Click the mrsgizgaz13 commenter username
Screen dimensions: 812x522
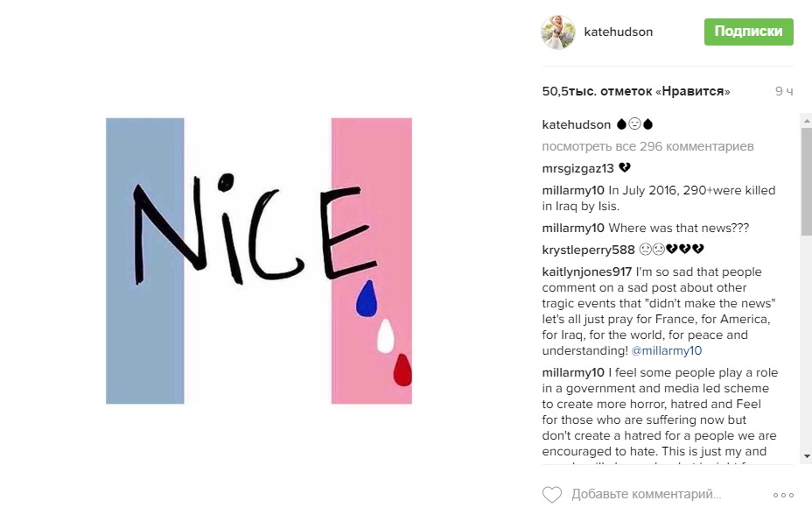tap(577, 168)
